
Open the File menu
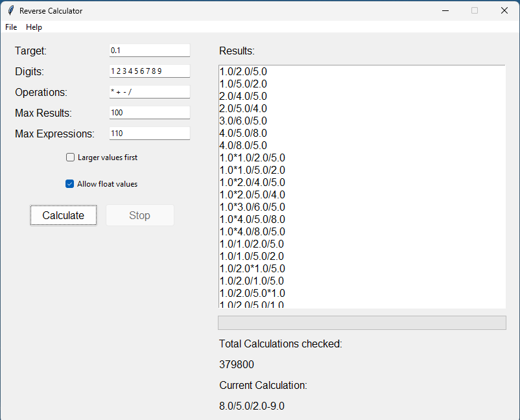pos(11,27)
